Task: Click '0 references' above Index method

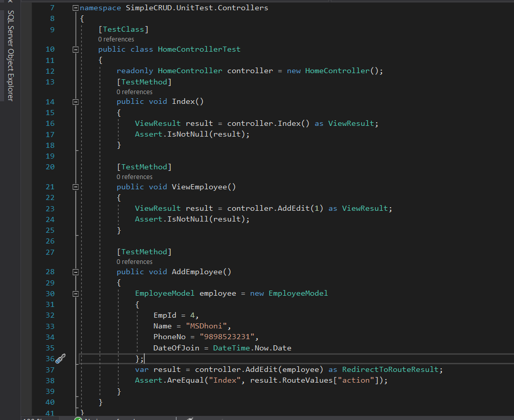Action: [x=135, y=92]
